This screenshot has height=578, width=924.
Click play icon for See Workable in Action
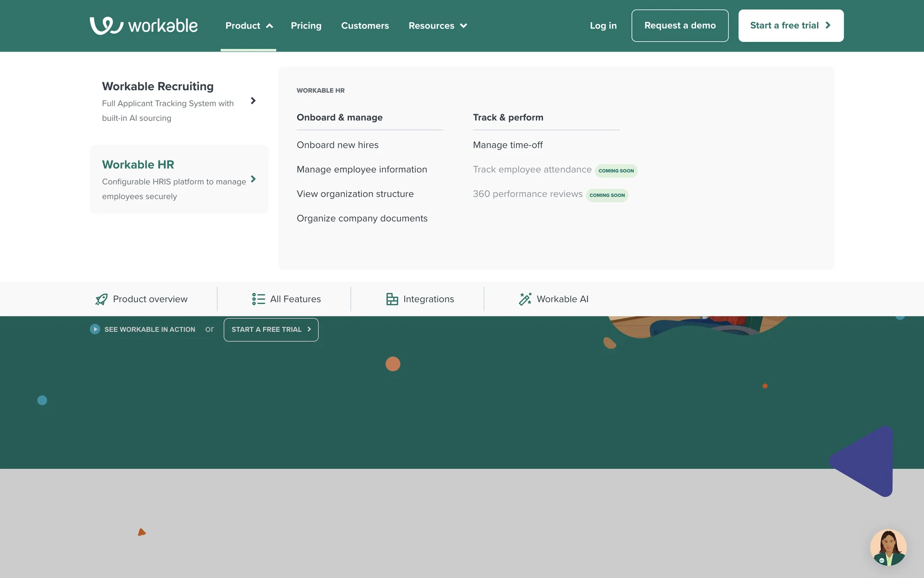coord(95,329)
